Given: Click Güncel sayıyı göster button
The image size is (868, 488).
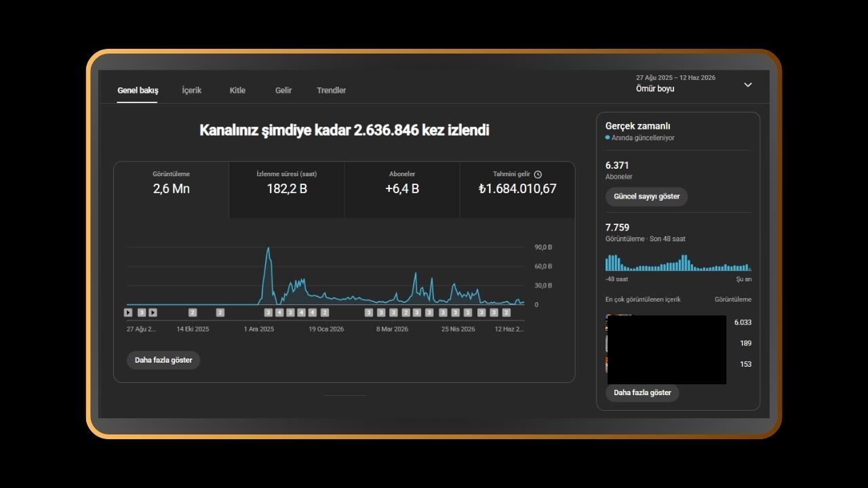Looking at the screenshot, I should pyautogui.click(x=647, y=197).
